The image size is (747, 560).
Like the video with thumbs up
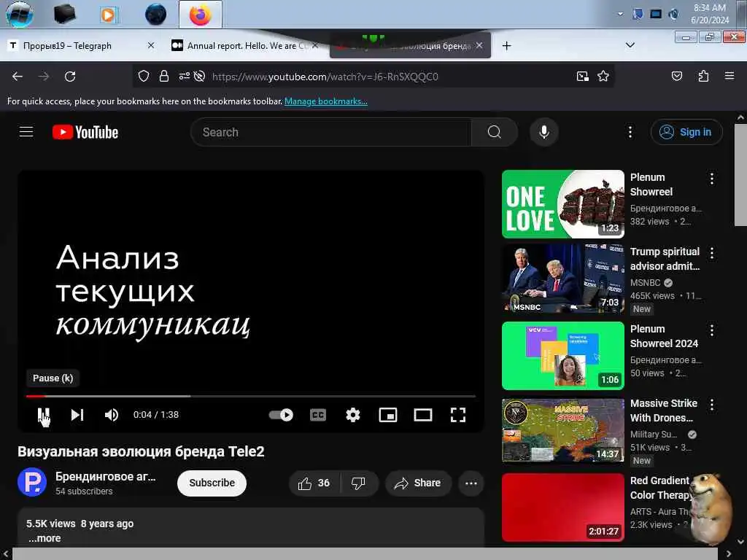pos(314,483)
